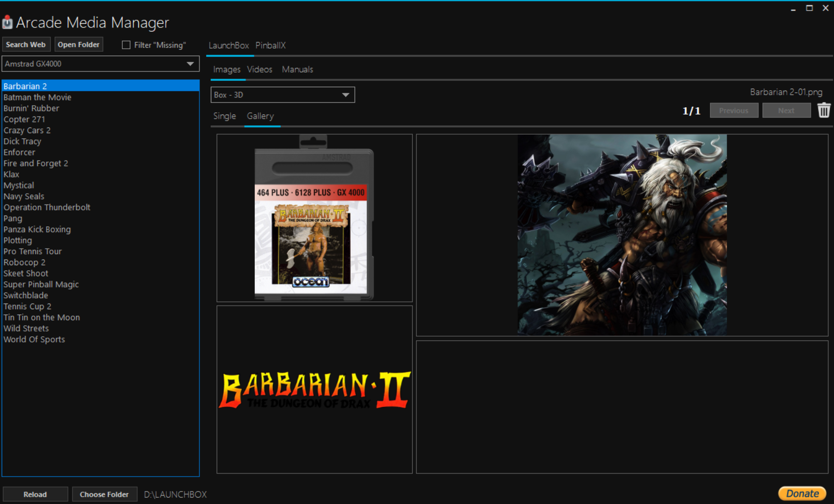This screenshot has width=834, height=504.
Task: Click the Search Web button
Action: 26,45
